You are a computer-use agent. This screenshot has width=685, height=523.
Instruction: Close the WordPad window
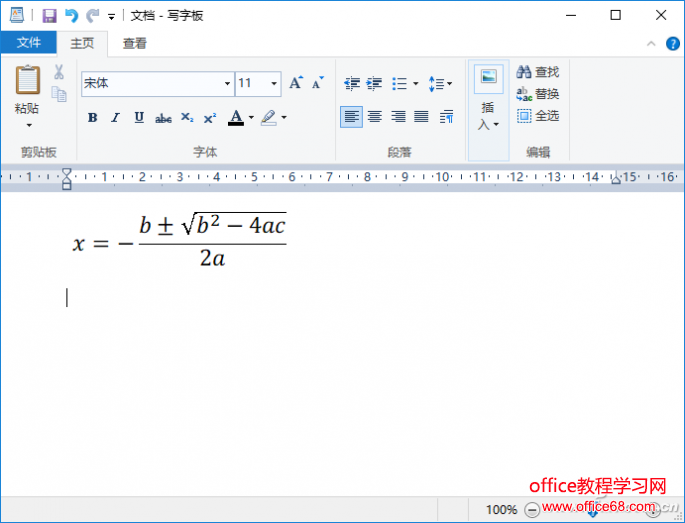point(661,15)
